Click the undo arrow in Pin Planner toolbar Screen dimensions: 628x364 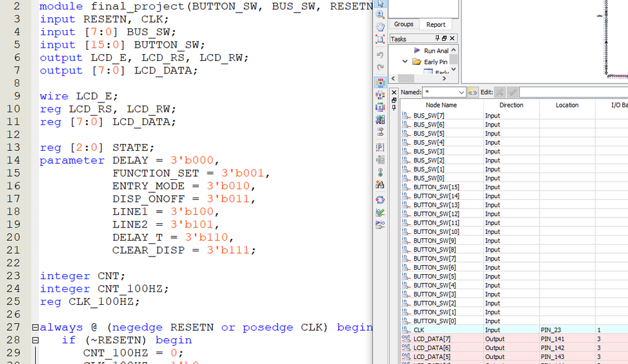coord(380,55)
